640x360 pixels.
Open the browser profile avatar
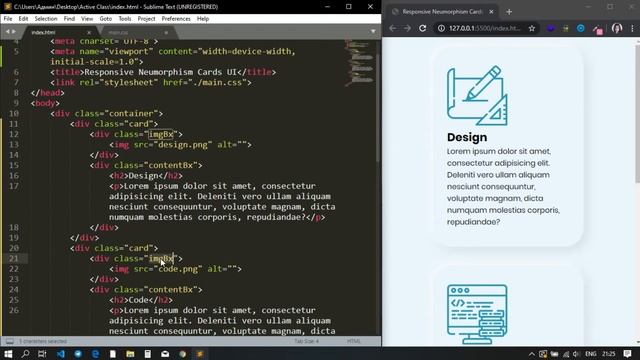[617, 28]
